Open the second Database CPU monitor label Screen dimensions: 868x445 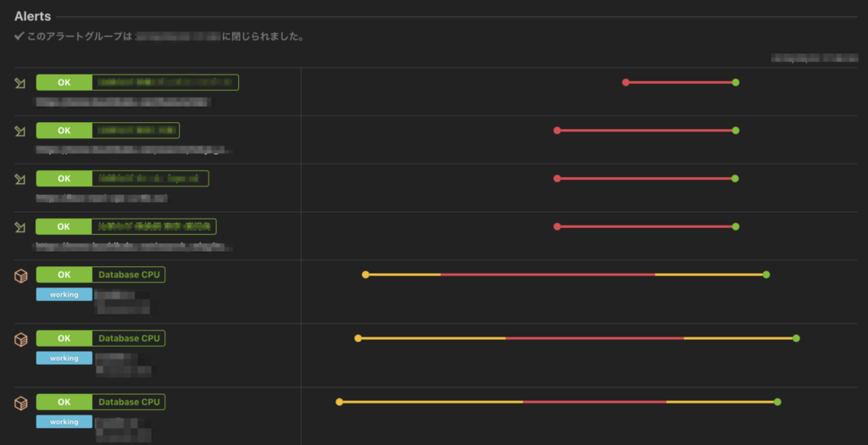pyautogui.click(x=129, y=338)
